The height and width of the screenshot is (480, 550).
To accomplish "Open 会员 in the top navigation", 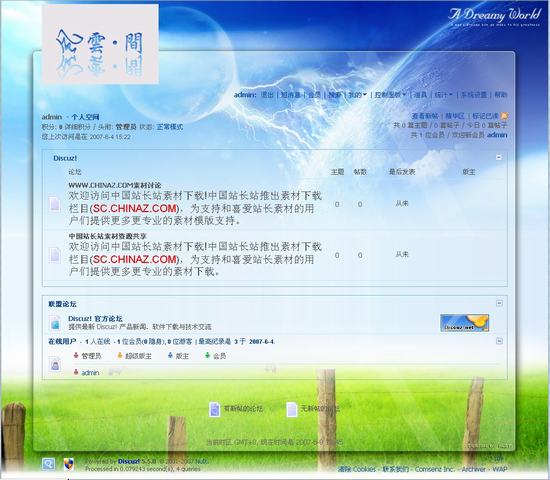I will (314, 95).
